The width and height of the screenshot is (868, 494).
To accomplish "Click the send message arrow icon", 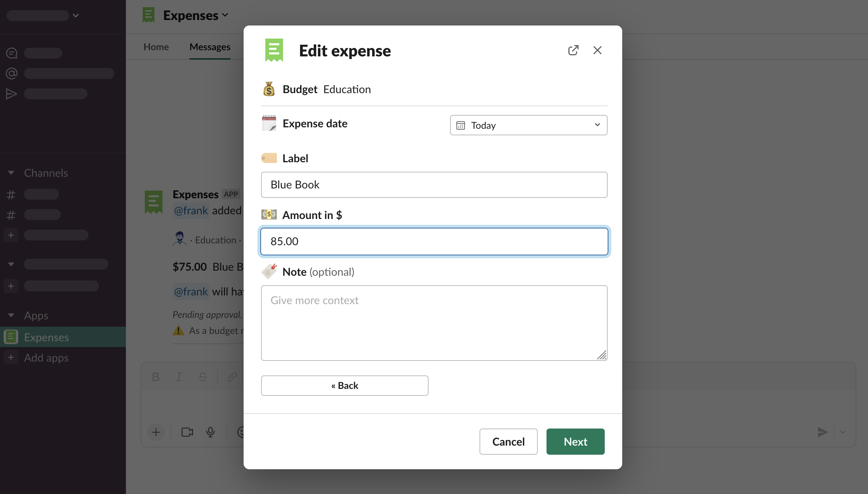I will (x=822, y=432).
